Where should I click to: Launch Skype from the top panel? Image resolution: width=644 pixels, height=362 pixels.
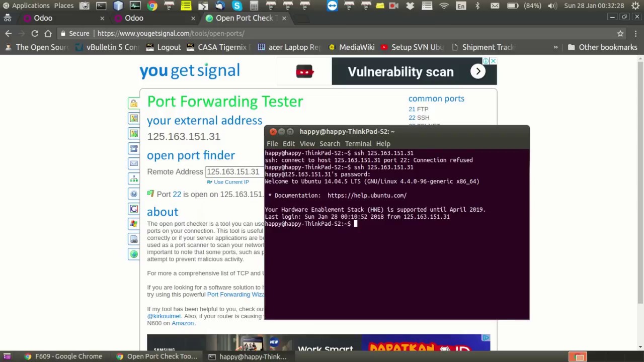click(x=237, y=6)
